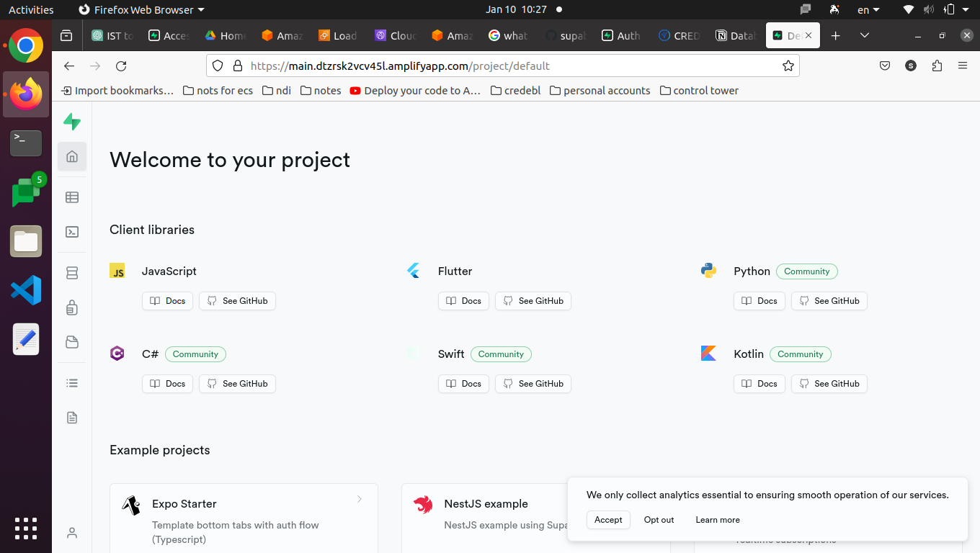Open the Firefox hamburger application menu
Viewport: 980px width, 553px height.
coord(963,66)
